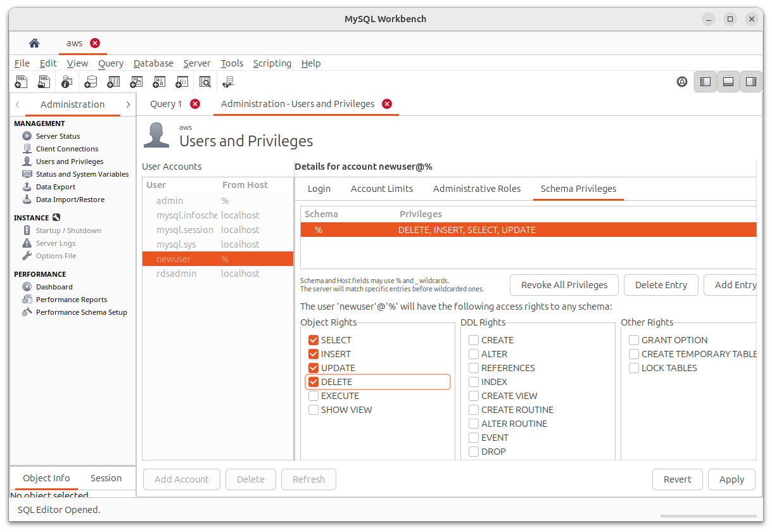Apply the privilege changes

tap(731, 479)
